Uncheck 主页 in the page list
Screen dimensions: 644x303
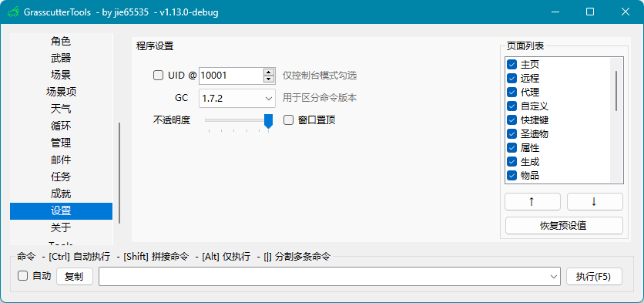512,65
